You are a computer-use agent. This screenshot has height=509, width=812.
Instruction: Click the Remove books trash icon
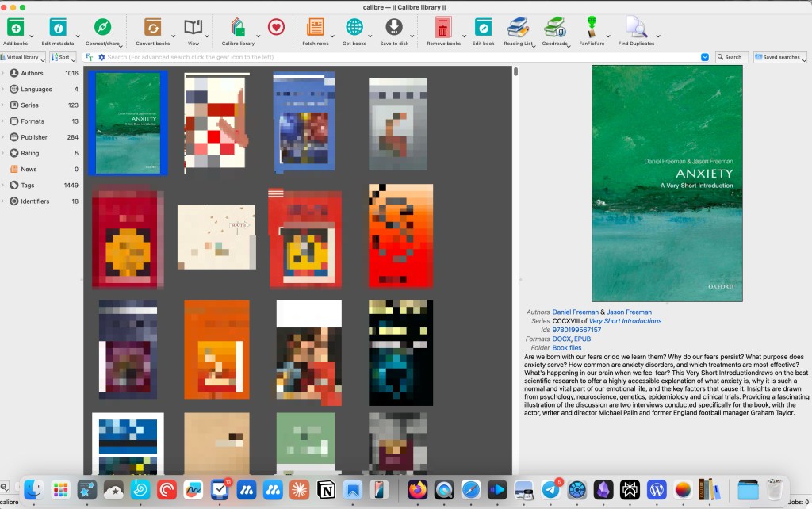coord(443,28)
